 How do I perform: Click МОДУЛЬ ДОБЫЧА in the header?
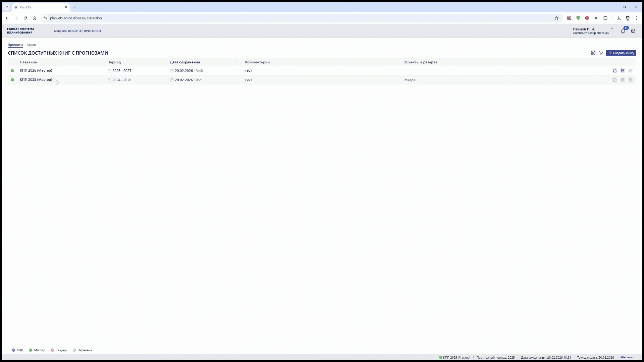67,31
